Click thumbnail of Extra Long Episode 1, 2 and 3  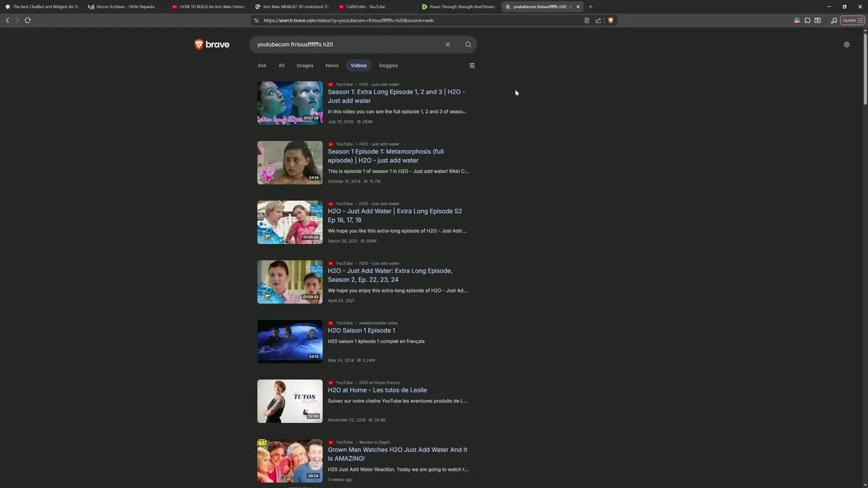290,103
